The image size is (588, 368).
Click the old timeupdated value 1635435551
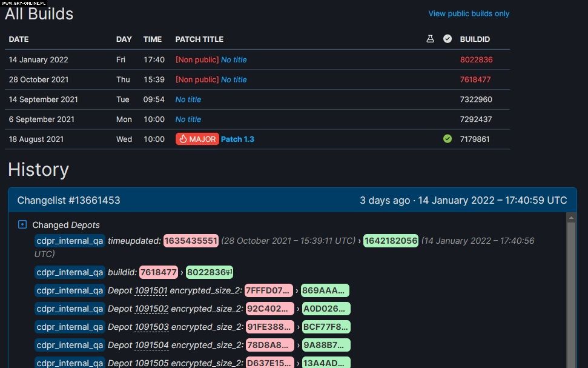coord(190,241)
